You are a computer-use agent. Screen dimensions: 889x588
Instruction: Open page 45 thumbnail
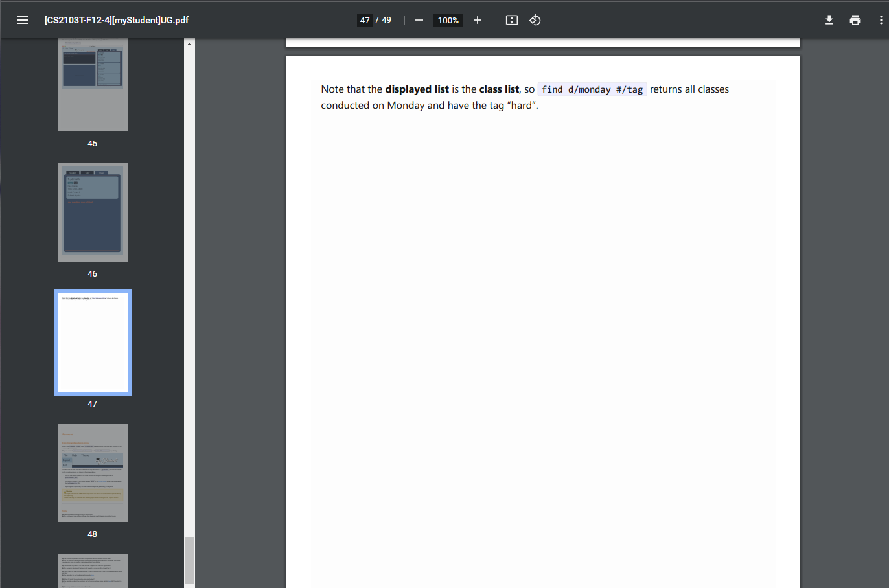tap(93, 85)
